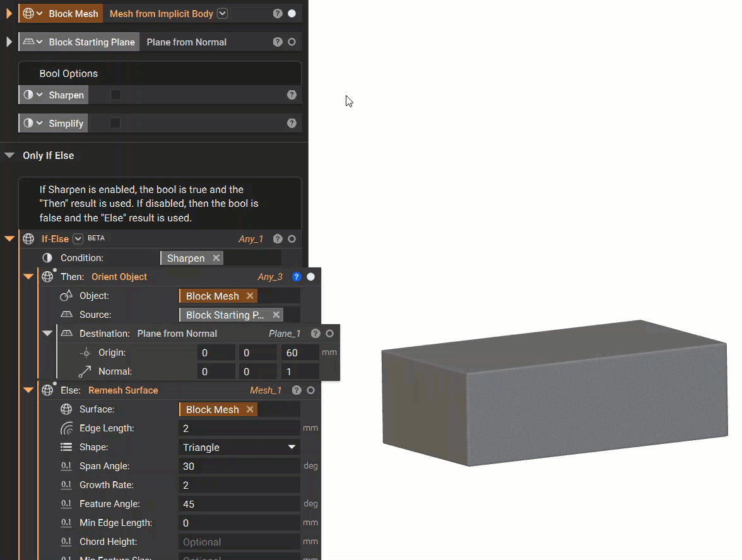
Task: Toggle visibility circle on Remesh Surface
Action: [311, 390]
